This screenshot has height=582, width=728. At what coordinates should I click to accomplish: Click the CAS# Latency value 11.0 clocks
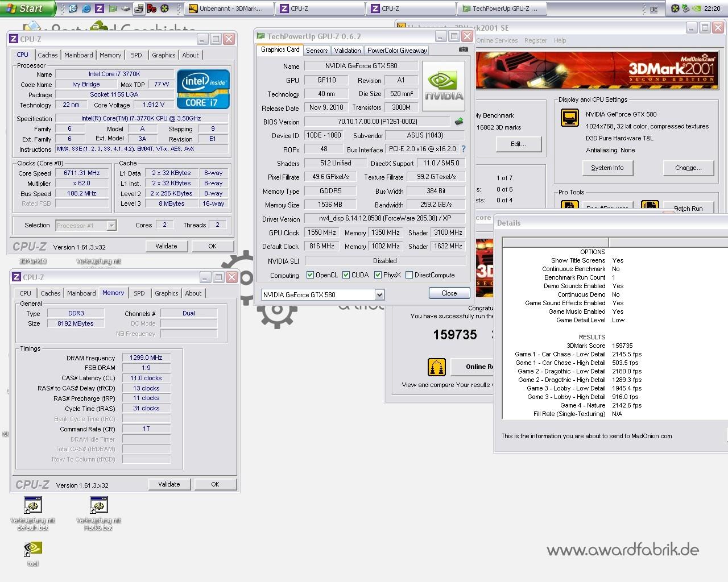146,378
